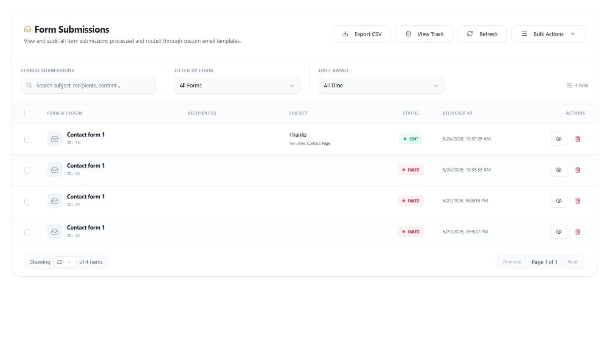
Task: Trash the failed submission from 3:03:18 PM
Action: pyautogui.click(x=578, y=201)
